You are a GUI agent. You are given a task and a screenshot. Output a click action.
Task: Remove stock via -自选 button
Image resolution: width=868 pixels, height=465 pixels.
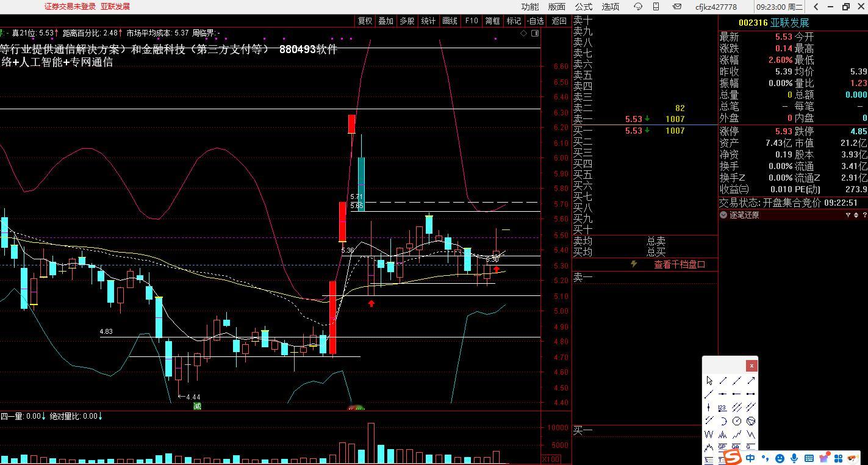point(535,21)
